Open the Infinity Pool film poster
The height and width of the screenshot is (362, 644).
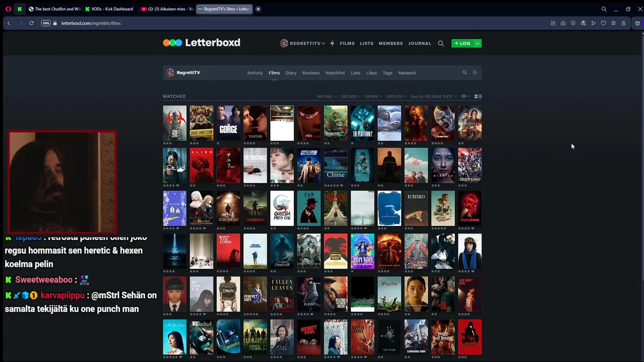[x=309, y=337]
